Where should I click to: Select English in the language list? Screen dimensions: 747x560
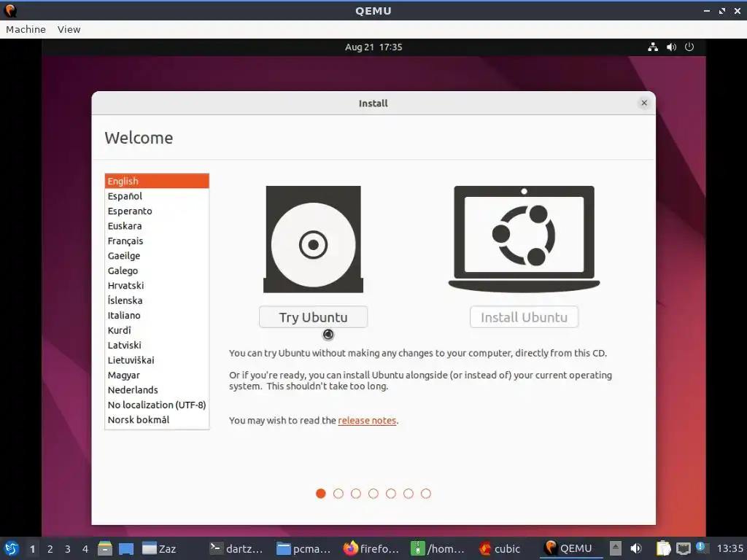point(157,181)
